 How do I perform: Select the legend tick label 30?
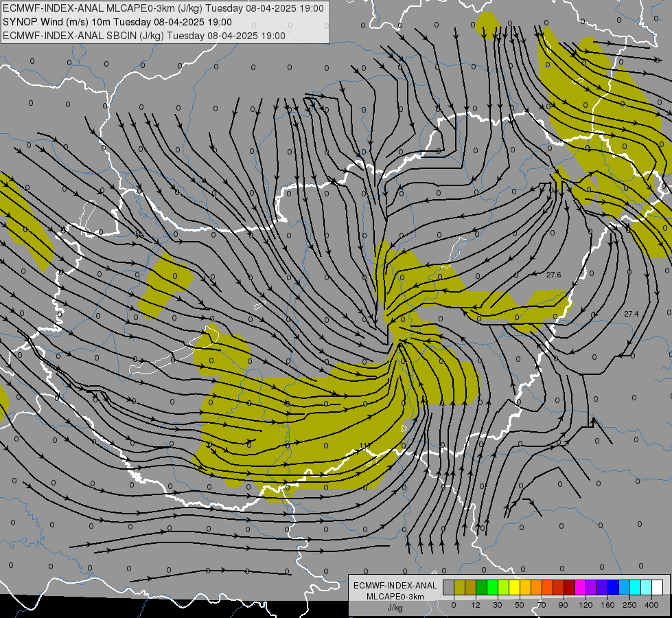[x=498, y=605]
